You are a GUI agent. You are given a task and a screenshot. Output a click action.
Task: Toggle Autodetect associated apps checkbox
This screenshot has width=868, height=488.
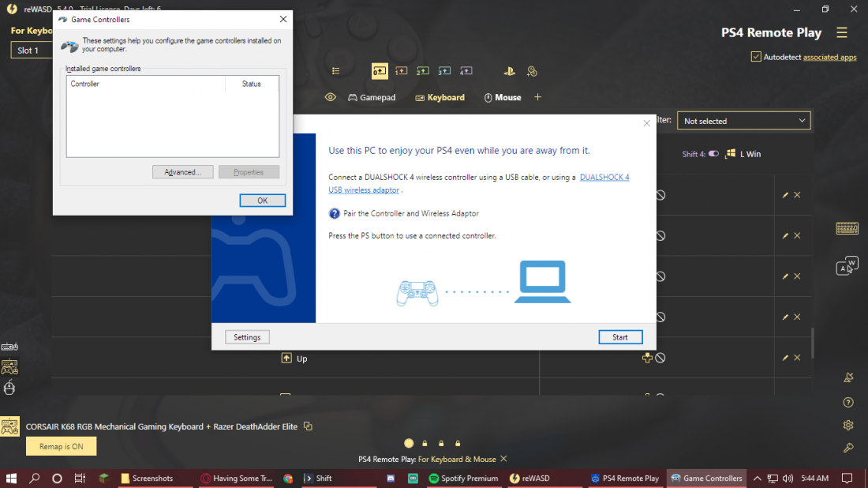pos(756,57)
